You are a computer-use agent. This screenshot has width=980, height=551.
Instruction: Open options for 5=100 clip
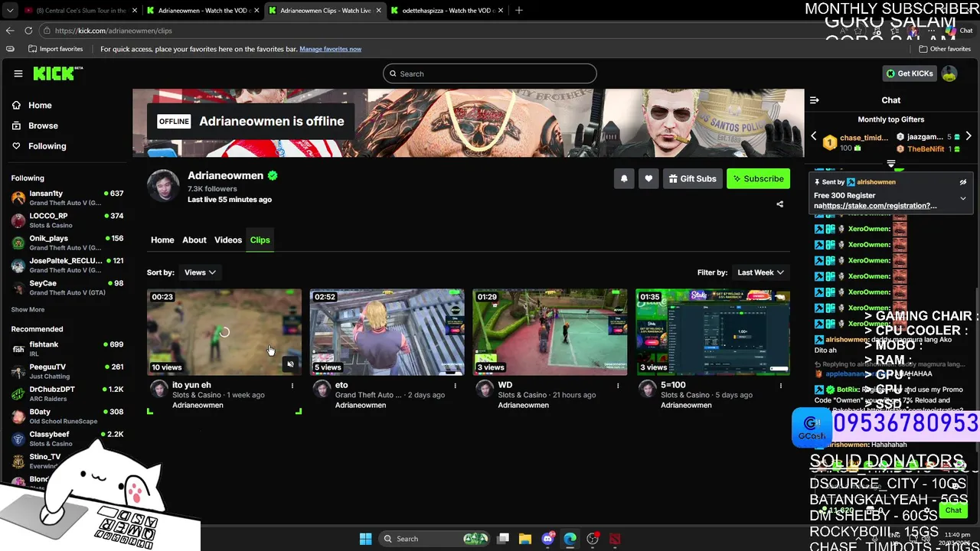781,386
